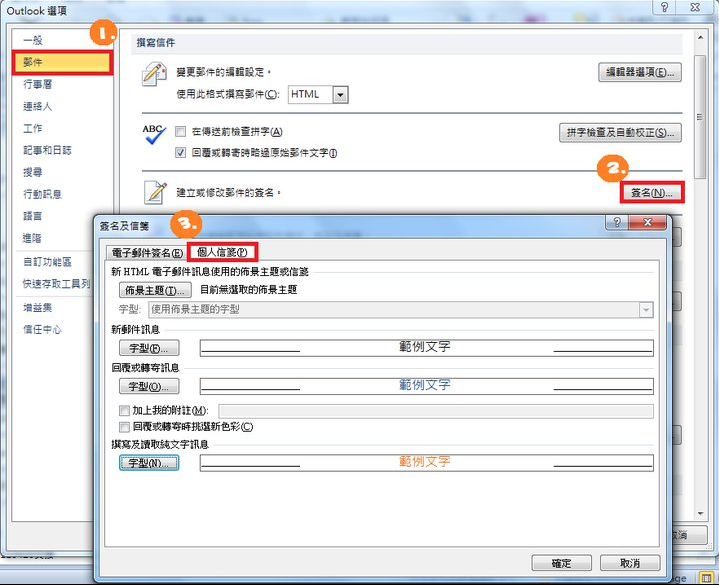This screenshot has width=719, height=585.
Task: Toggle ignore original message text checkbox
Action: (181, 153)
